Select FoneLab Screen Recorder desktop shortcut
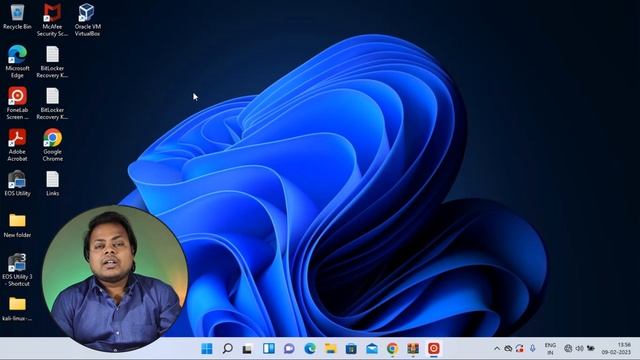 click(17, 103)
